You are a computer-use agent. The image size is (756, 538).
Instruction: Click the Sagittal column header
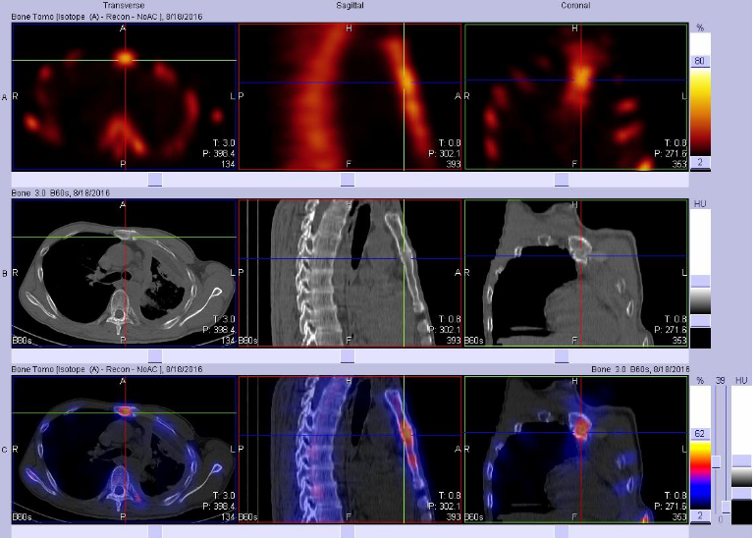tap(349, 5)
